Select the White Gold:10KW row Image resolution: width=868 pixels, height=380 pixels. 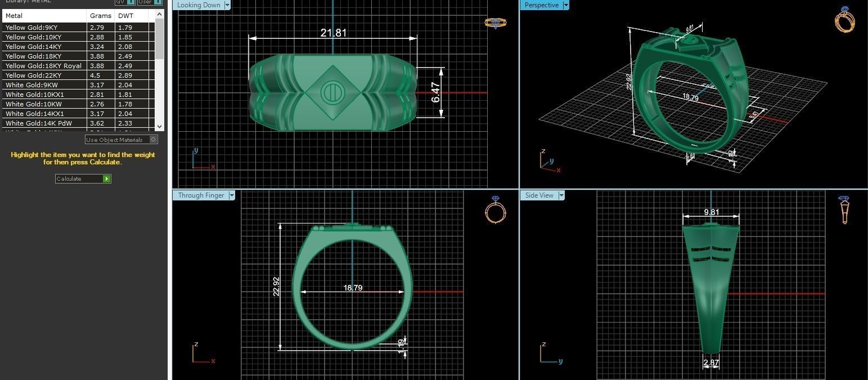[x=79, y=104]
